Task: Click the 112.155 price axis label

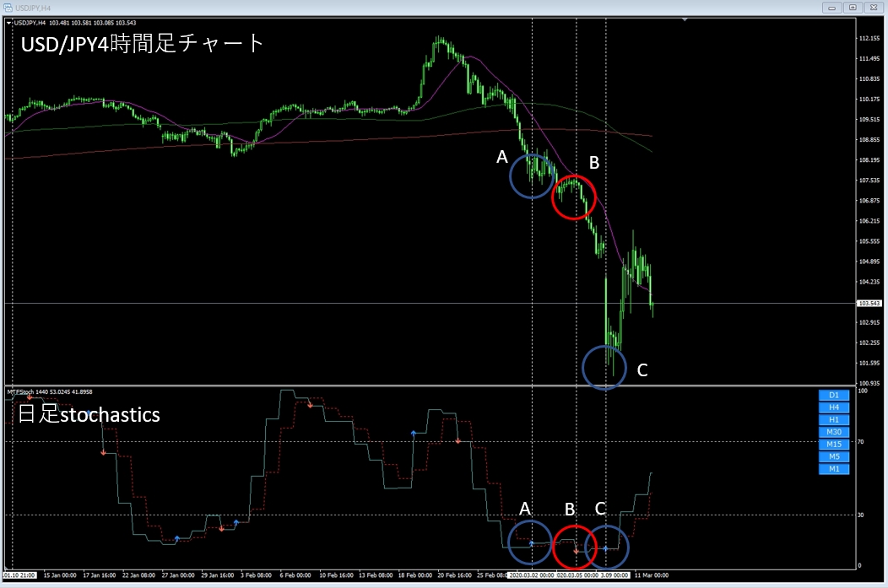Action: (x=869, y=39)
